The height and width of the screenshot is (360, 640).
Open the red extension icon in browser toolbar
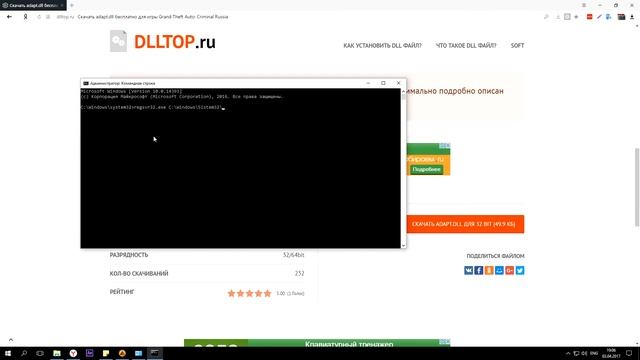[589, 17]
